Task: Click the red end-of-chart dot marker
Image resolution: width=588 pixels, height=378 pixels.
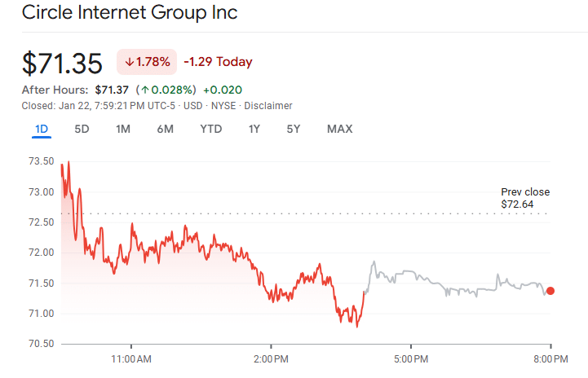Action: (x=550, y=291)
